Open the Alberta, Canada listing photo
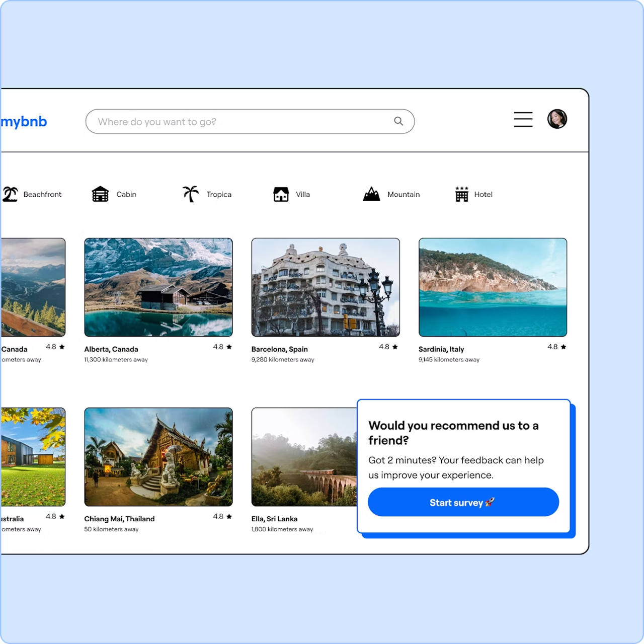 pyautogui.click(x=158, y=287)
